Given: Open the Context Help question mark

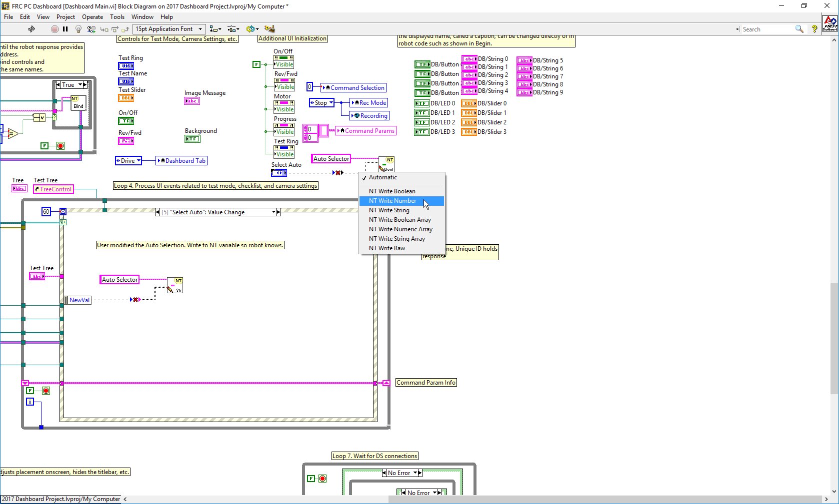Looking at the screenshot, I should tap(814, 29).
